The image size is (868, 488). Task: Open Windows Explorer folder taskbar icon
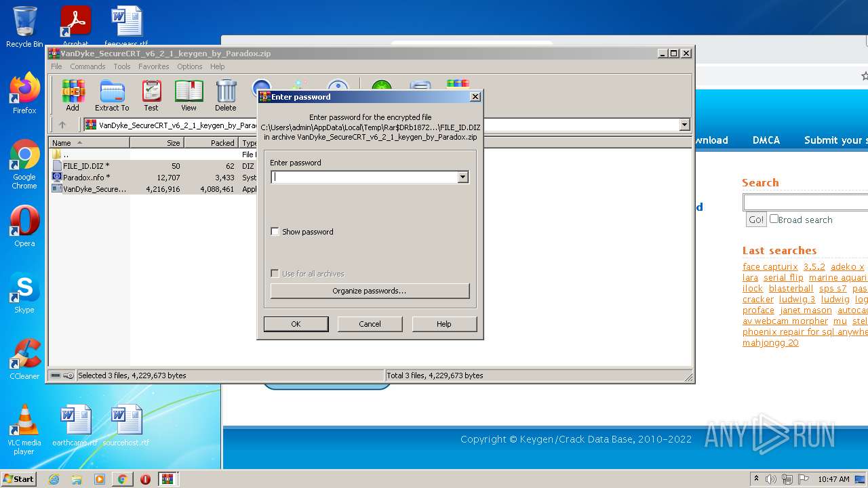point(77,479)
